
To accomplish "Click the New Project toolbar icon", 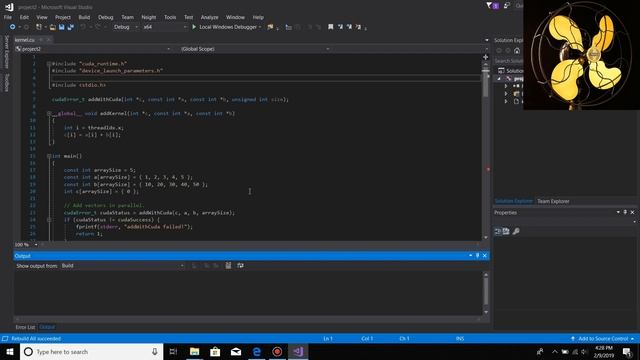I will pos(39,27).
